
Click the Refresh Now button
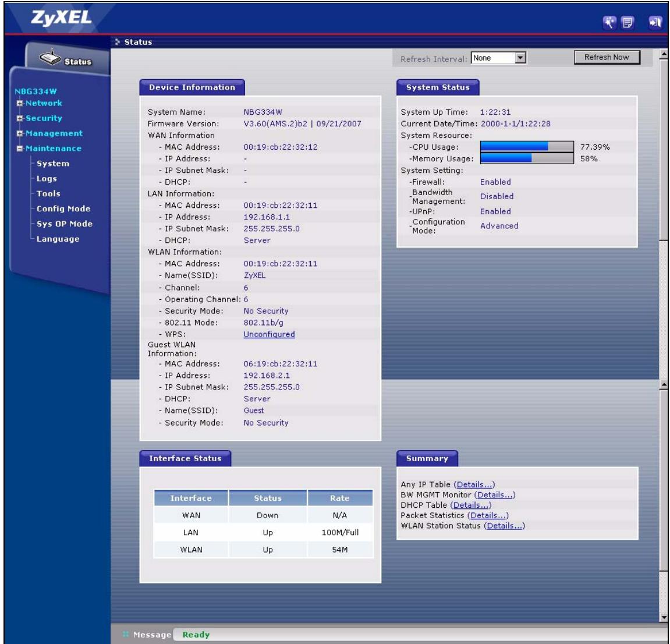607,57
